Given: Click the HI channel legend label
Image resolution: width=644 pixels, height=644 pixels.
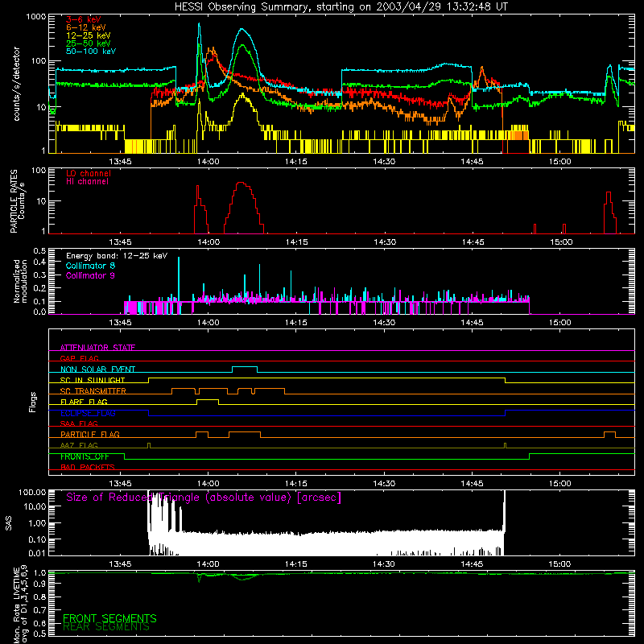Looking at the screenshot, I should pos(87,182).
